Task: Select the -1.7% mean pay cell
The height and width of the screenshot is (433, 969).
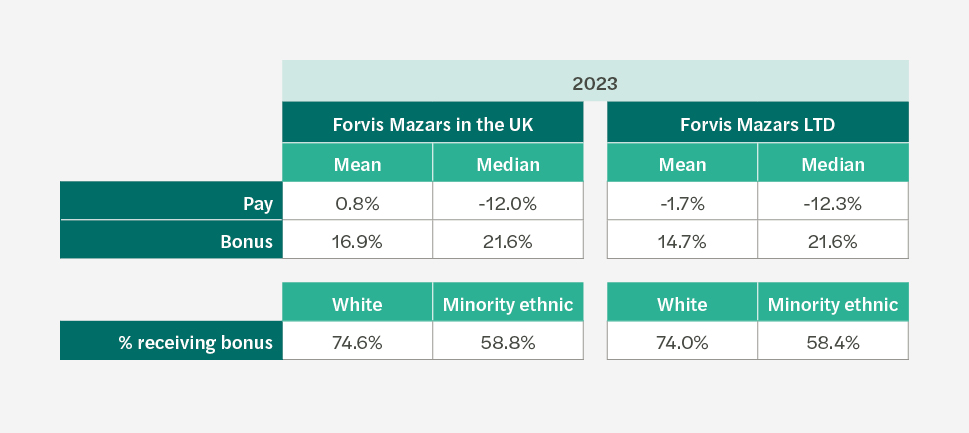Action: pyautogui.click(x=682, y=203)
